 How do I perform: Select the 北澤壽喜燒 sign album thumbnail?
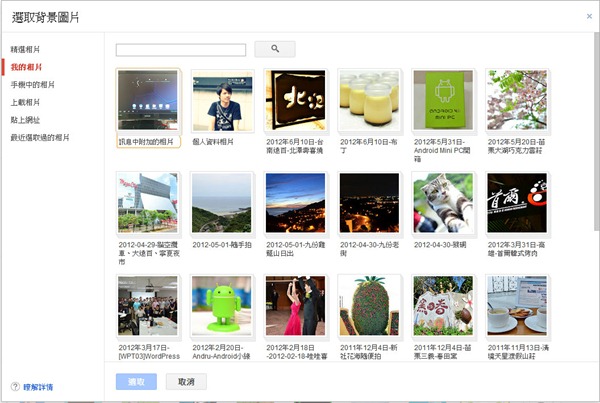[x=295, y=100]
